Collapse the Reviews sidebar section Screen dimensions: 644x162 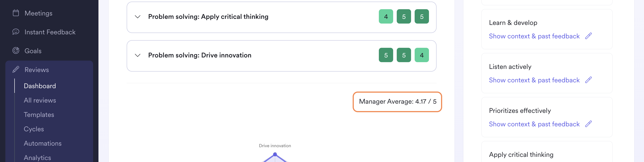coord(49,70)
